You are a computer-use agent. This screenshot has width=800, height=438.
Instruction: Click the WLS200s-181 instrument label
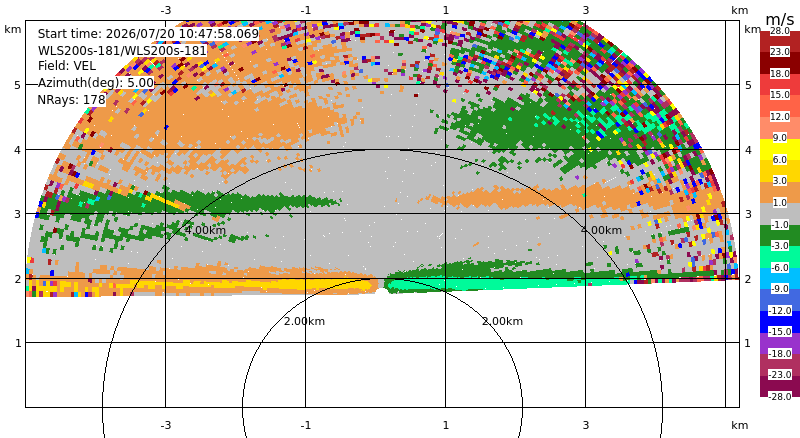(122, 51)
